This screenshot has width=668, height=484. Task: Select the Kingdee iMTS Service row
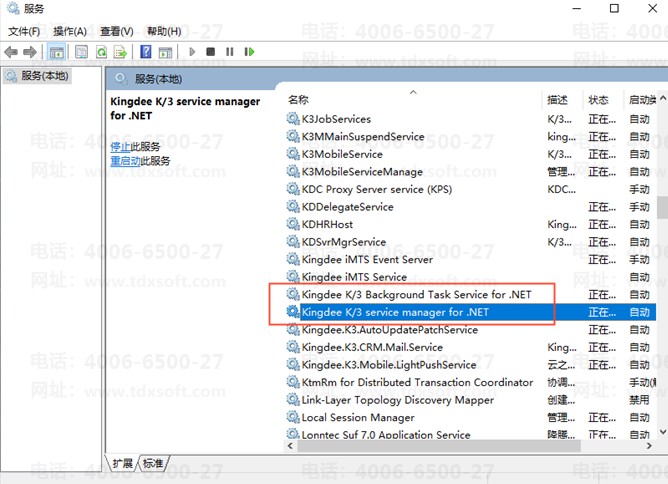[470, 277]
